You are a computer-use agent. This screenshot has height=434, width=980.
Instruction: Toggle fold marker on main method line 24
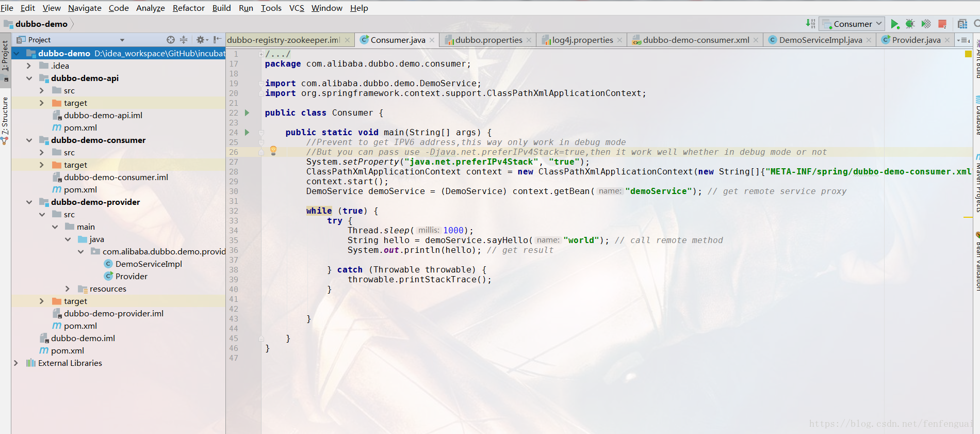tap(261, 132)
